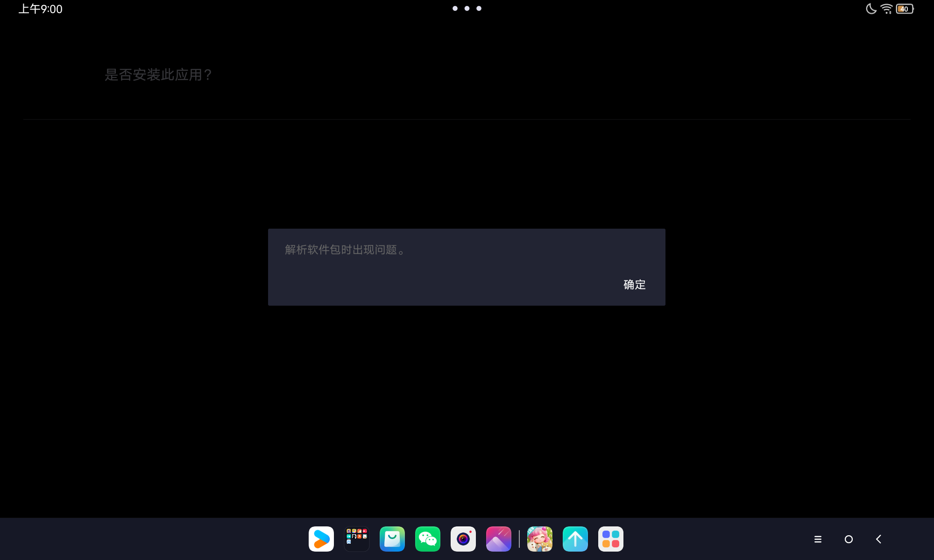Image resolution: width=934 pixels, height=560 pixels.
Task: Tap the 解析软件包时出现问题 error message text
Action: (345, 250)
